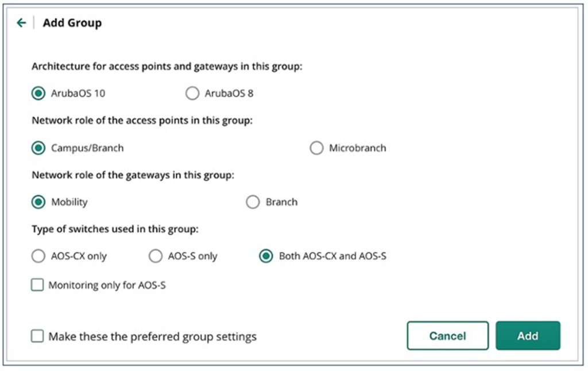Enable the Monitoring only for AOS-S checkbox
This screenshot has height=371, width=588.
tap(37, 285)
